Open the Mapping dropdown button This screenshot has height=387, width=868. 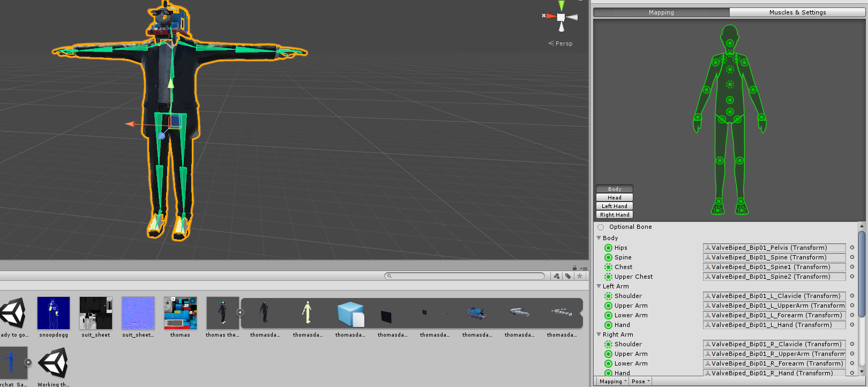click(612, 382)
